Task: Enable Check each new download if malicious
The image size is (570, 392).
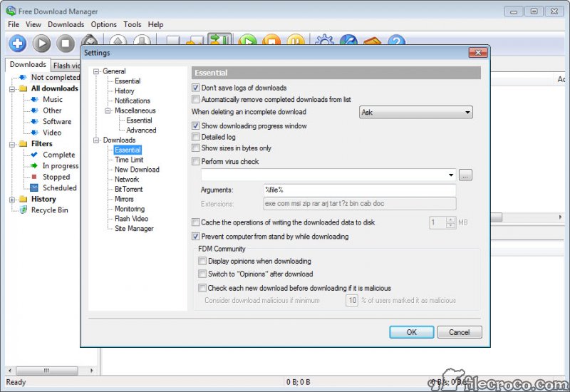Action: [202, 288]
